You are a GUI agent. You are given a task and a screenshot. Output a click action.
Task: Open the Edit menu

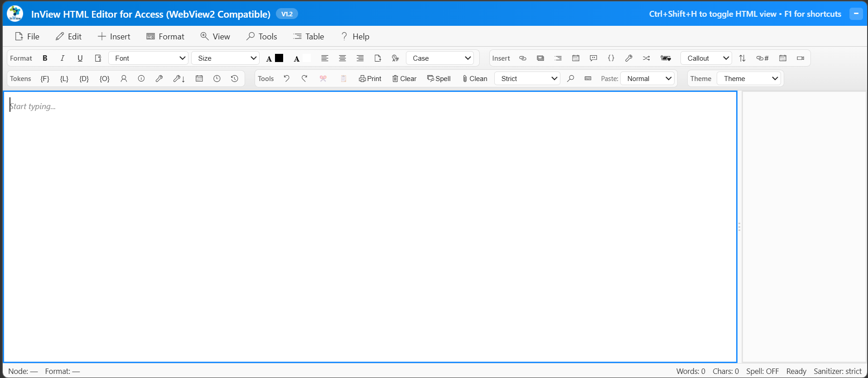pyautogui.click(x=68, y=36)
